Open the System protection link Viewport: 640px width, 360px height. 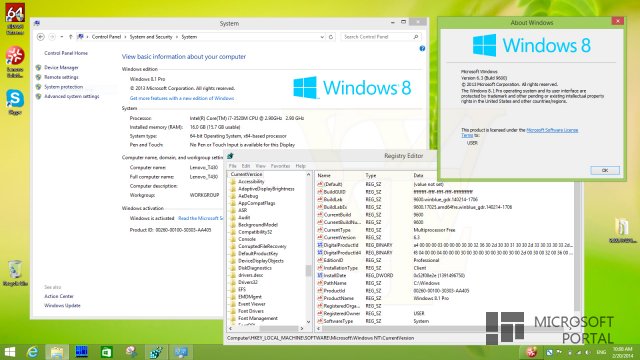(x=63, y=87)
